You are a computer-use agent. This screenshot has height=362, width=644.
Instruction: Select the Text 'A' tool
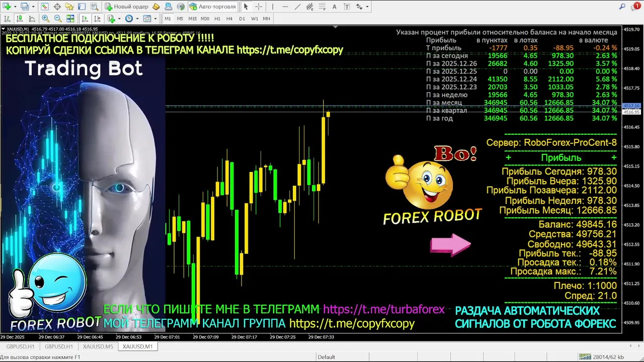point(335,7)
